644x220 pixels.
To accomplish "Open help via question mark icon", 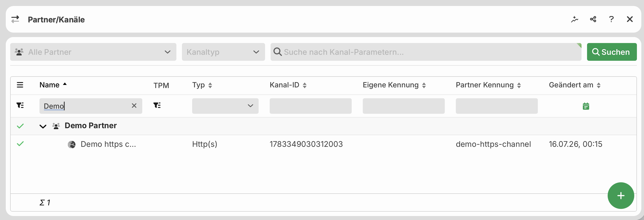I will click(611, 19).
